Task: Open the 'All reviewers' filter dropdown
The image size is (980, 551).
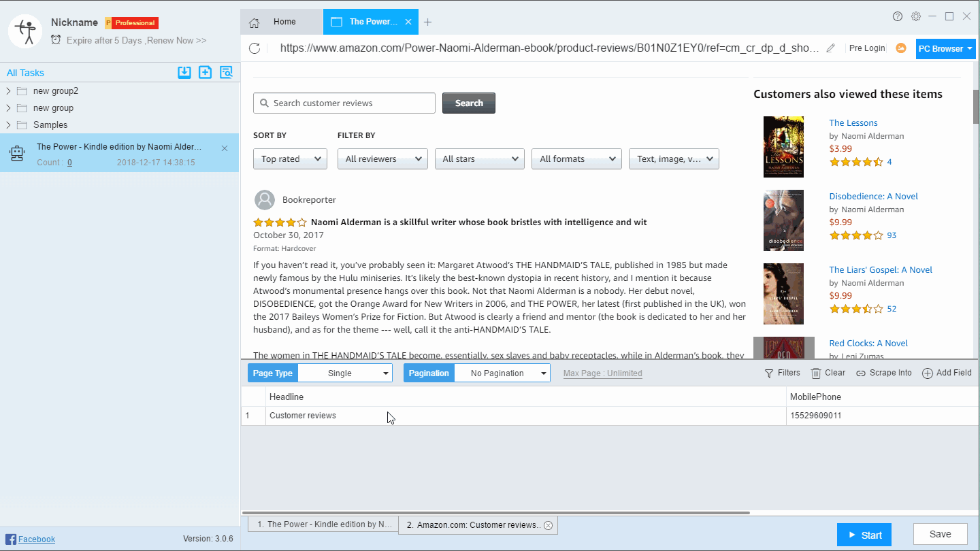Action: tap(382, 159)
